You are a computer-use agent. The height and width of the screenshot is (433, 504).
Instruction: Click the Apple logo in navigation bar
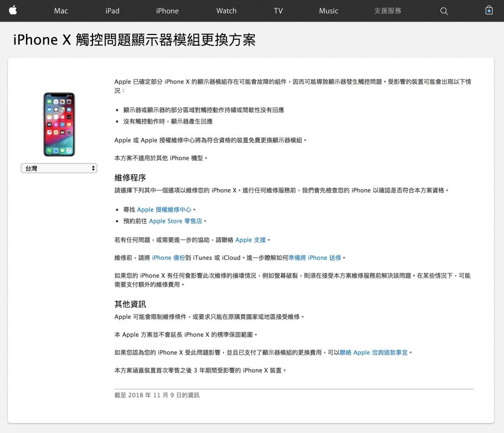(x=13, y=11)
